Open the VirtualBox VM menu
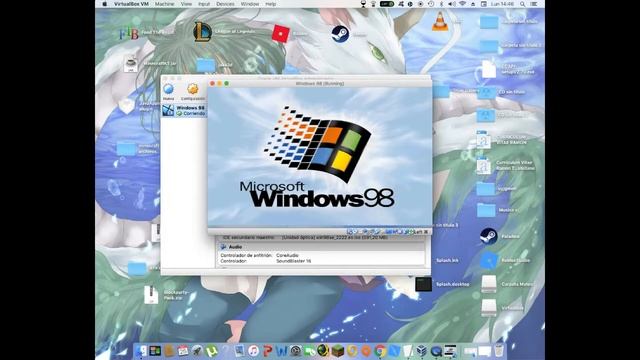The height and width of the screenshot is (360, 640). coord(131,4)
